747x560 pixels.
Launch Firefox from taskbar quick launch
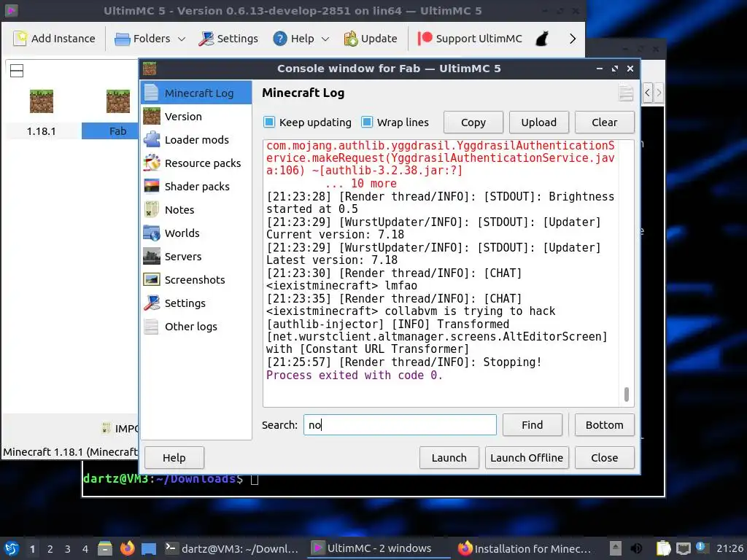[x=127, y=548]
